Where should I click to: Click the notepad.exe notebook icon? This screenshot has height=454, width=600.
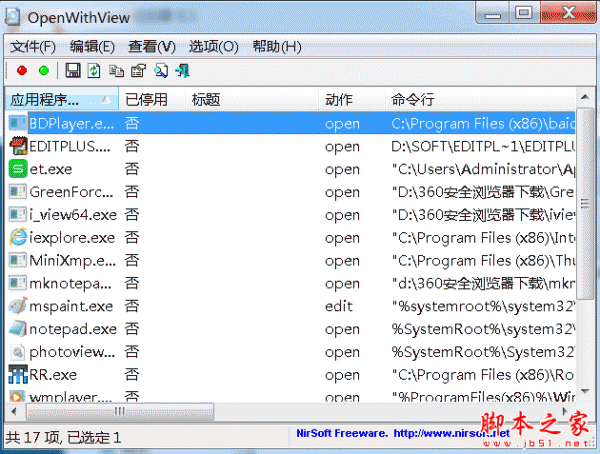18,328
